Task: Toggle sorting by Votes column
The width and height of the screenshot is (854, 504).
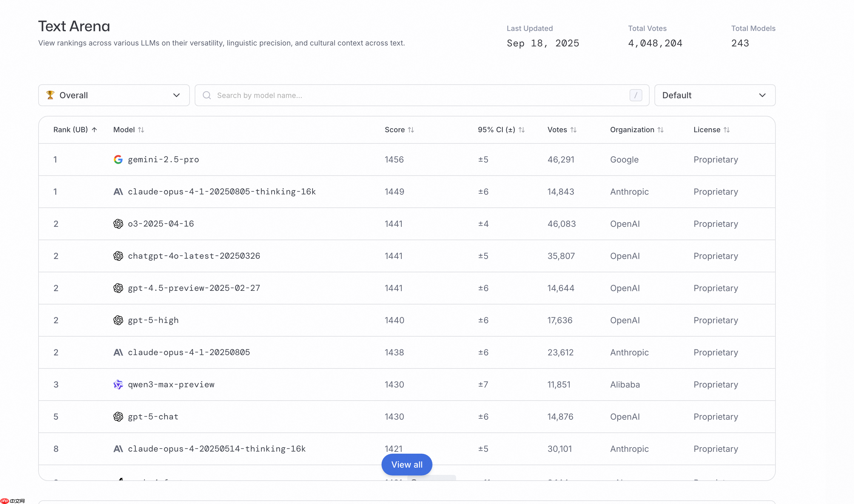Action: [562, 130]
